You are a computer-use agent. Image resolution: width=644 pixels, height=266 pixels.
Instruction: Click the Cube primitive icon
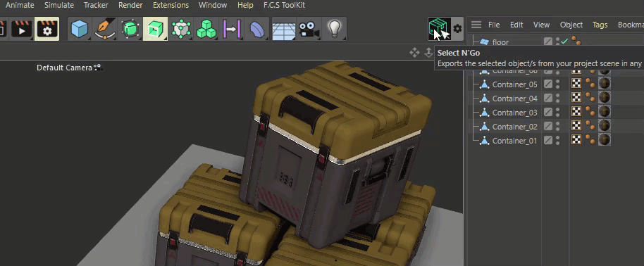click(x=80, y=29)
